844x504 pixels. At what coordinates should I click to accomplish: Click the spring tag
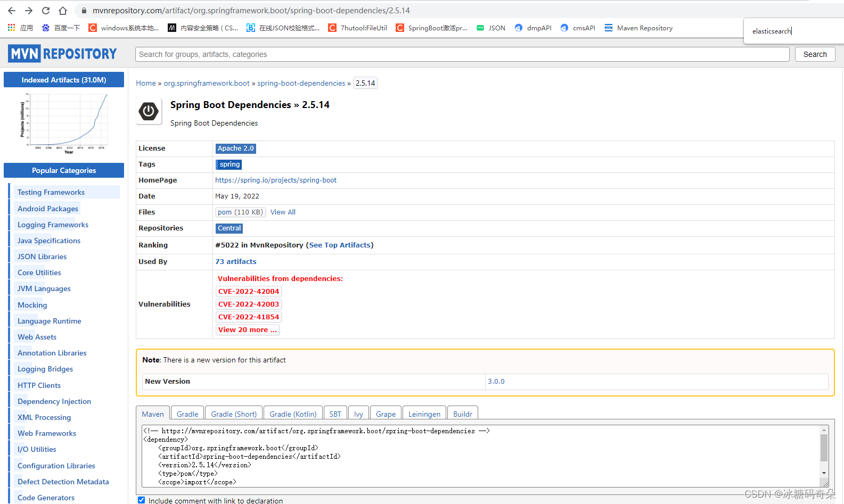pos(230,164)
